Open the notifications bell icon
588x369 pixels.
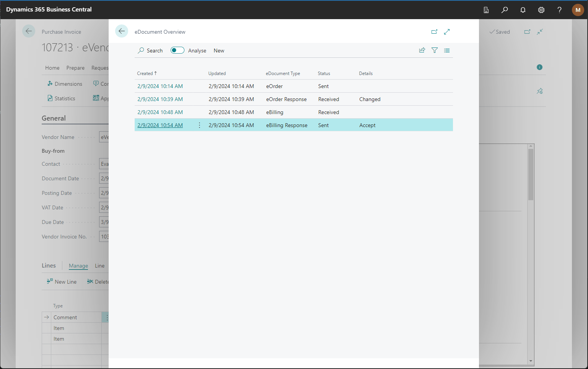point(523,10)
